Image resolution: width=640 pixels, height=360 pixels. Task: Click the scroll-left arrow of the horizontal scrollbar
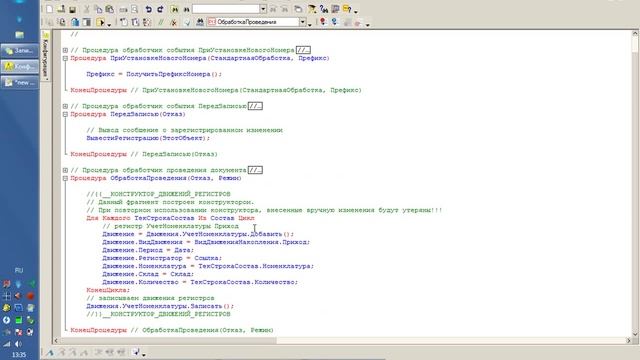point(56,340)
